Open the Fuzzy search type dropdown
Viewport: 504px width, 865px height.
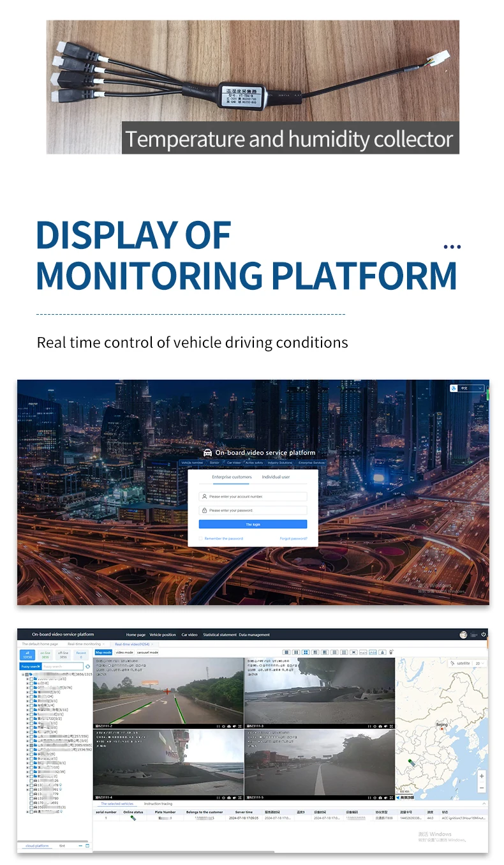pos(31,666)
